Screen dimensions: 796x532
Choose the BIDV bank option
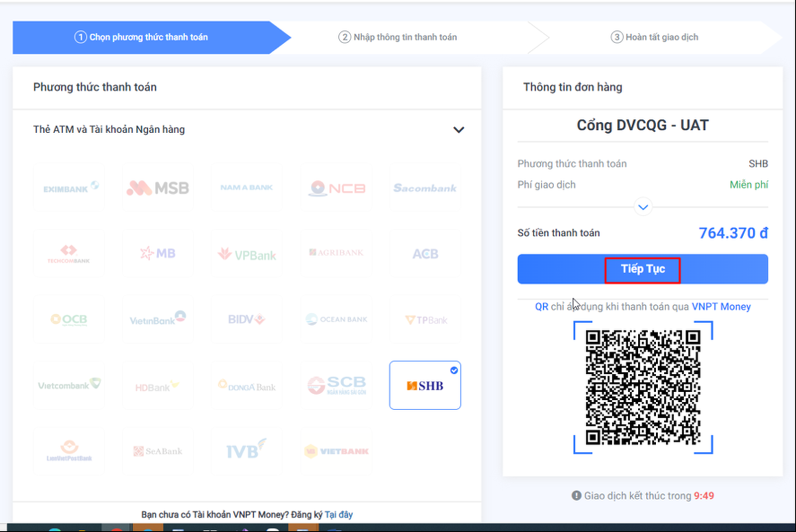coord(247,319)
